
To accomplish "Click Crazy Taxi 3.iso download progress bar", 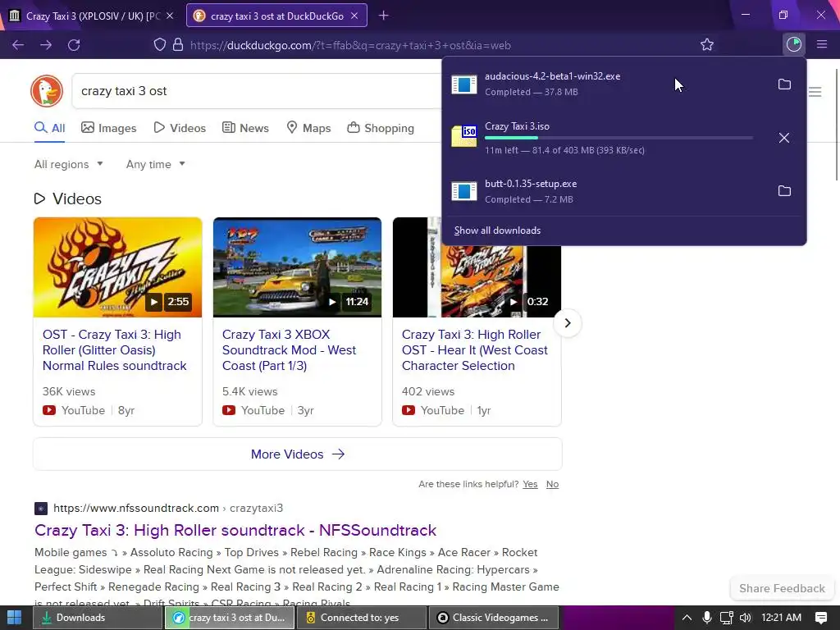I will coord(619,138).
